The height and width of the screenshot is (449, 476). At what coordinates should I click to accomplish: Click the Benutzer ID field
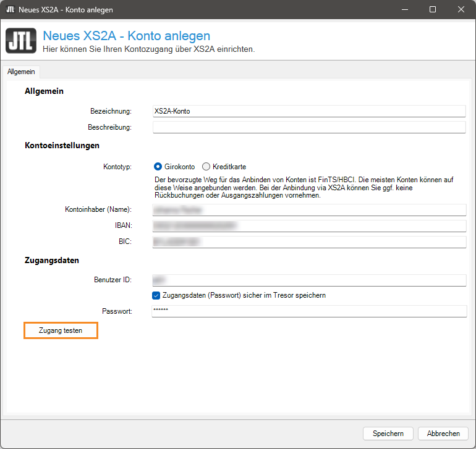(x=308, y=280)
